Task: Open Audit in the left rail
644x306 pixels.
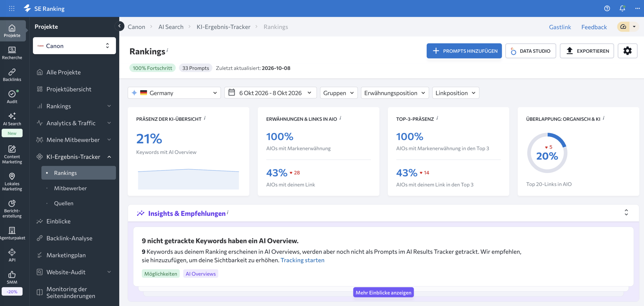Action: click(12, 97)
